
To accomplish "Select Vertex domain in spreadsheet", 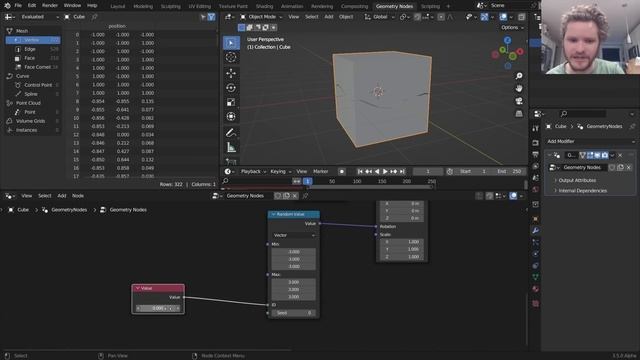I will [33, 40].
